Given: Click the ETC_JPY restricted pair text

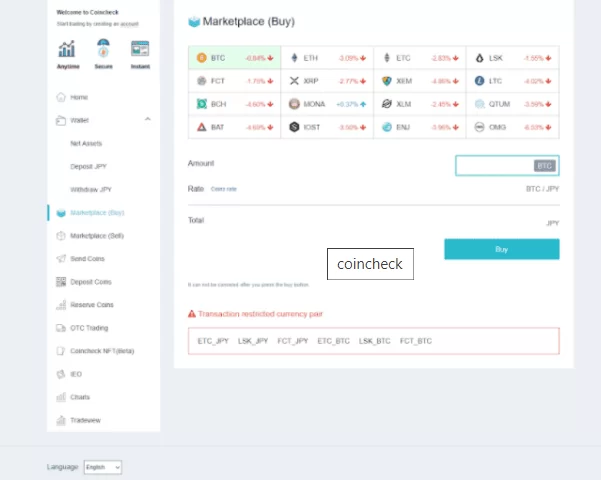Looking at the screenshot, I should [213, 341].
